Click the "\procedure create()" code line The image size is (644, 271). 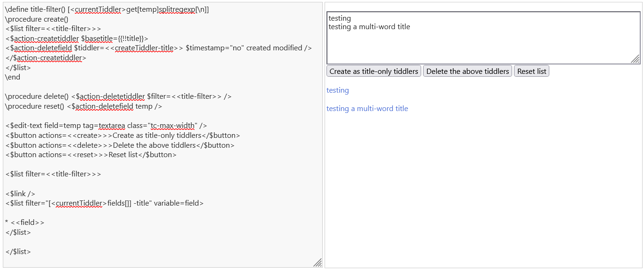37,19
